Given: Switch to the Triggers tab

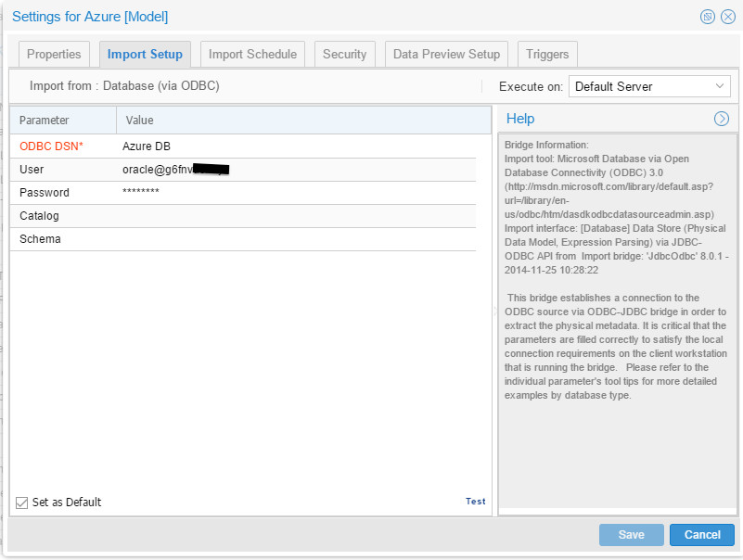Looking at the screenshot, I should pos(547,55).
